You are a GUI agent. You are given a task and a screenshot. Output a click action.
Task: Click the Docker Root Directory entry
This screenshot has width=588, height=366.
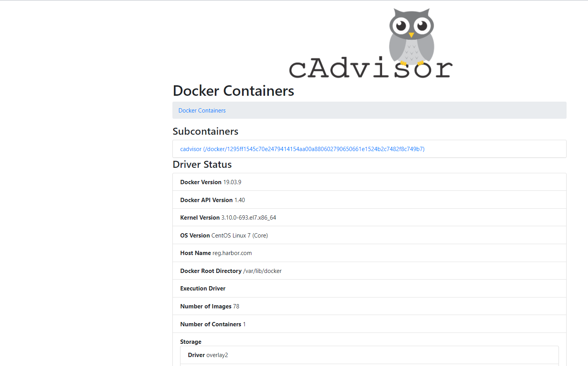click(231, 271)
